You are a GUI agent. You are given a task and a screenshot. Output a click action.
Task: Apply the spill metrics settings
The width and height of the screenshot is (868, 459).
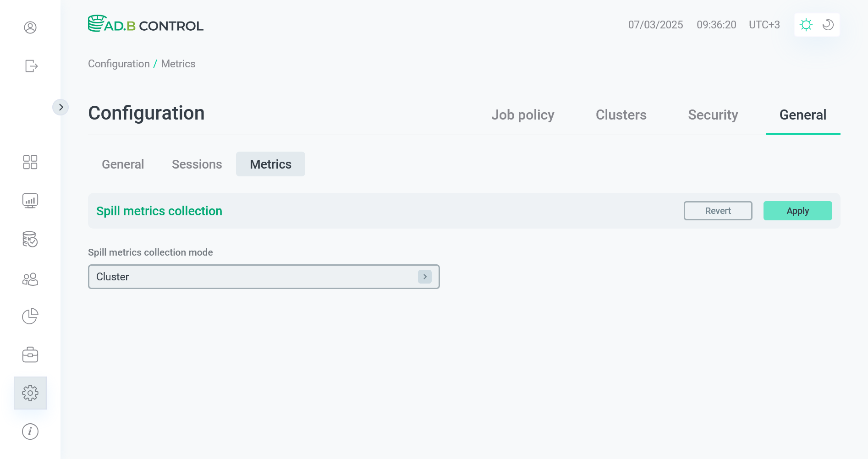(797, 211)
